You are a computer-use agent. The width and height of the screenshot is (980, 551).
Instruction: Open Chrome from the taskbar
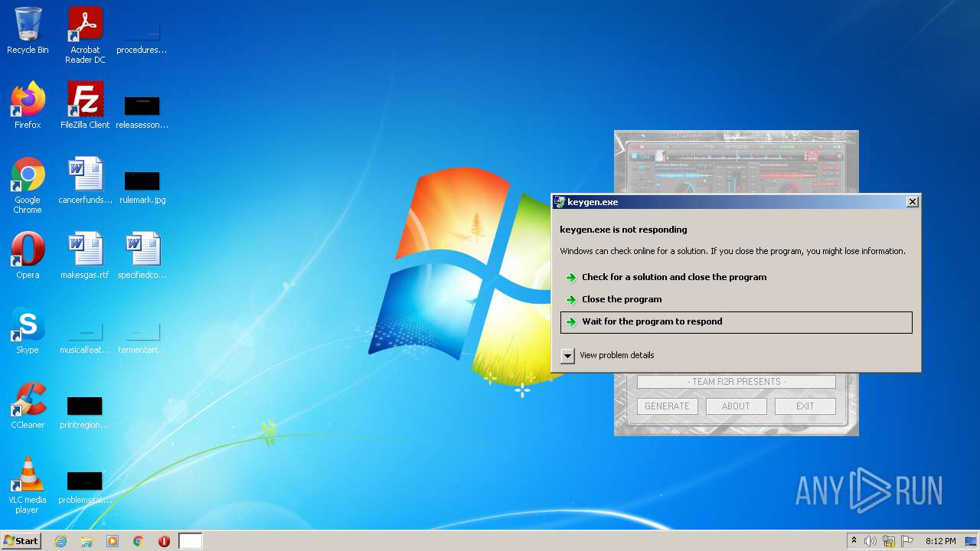click(x=139, y=541)
